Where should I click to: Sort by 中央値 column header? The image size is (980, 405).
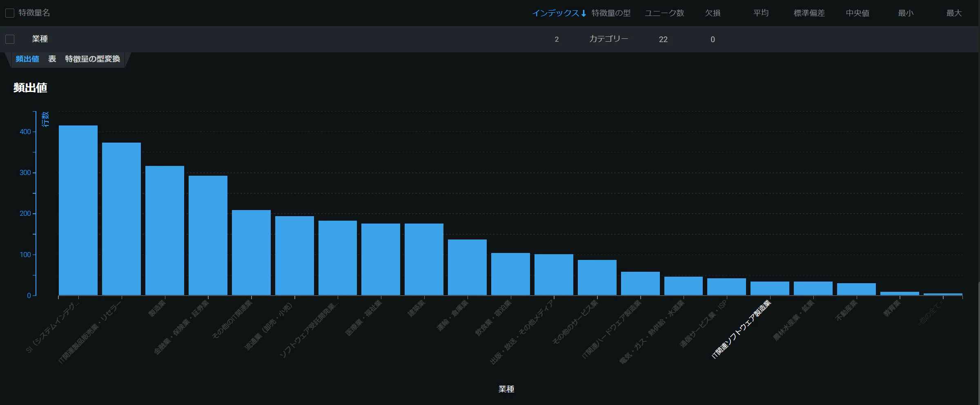(857, 13)
